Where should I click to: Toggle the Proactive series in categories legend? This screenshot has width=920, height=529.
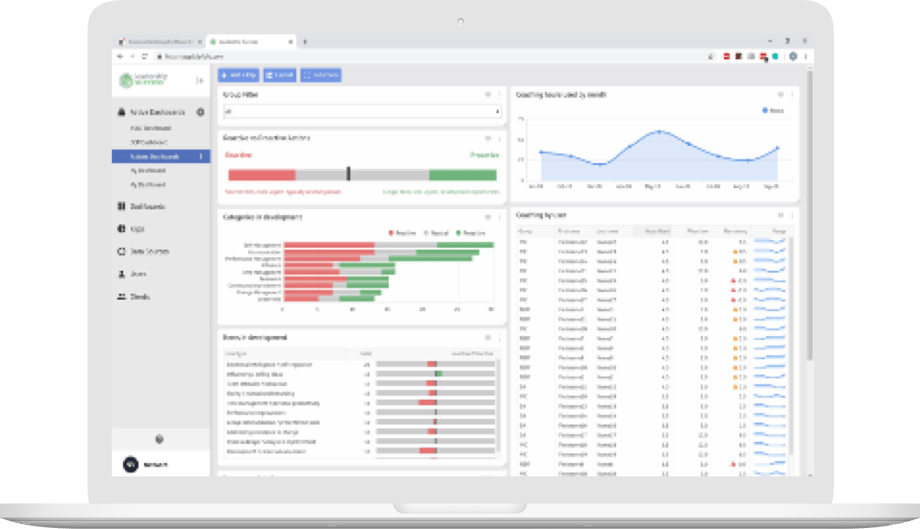coord(471,233)
